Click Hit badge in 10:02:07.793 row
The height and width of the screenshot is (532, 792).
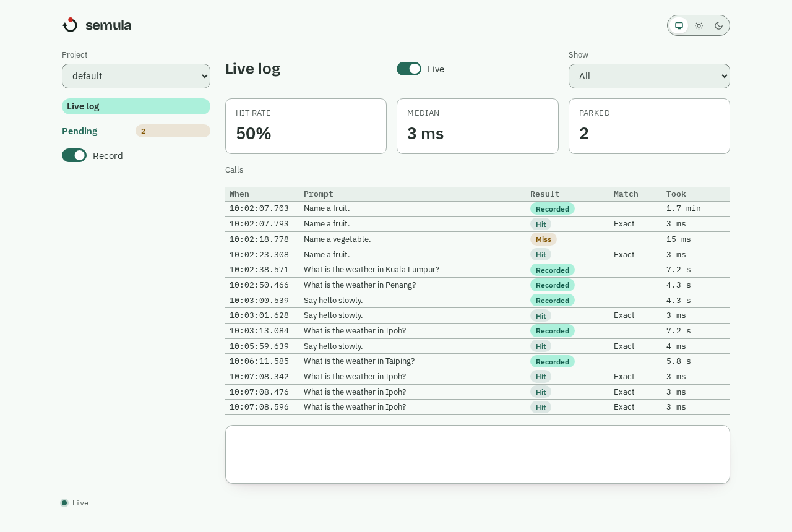point(541,224)
